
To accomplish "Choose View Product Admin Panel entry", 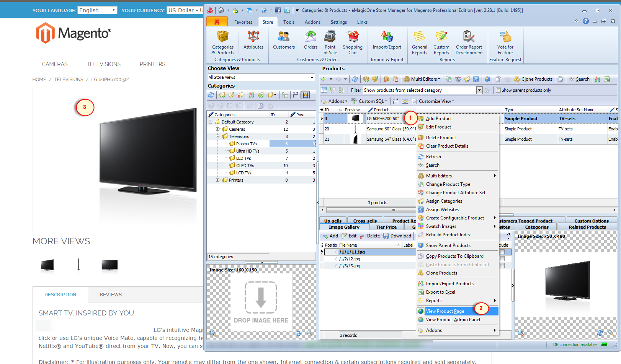I will [x=457, y=320].
